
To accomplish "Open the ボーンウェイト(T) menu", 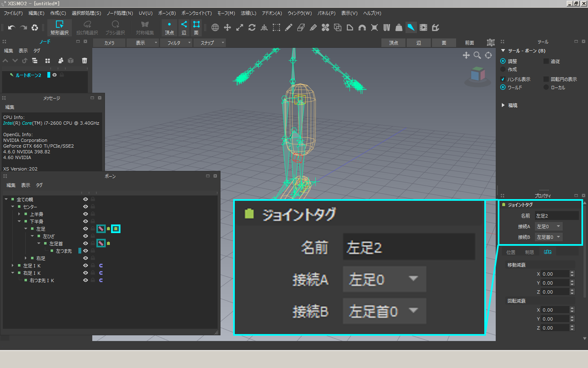I will (x=196, y=13).
